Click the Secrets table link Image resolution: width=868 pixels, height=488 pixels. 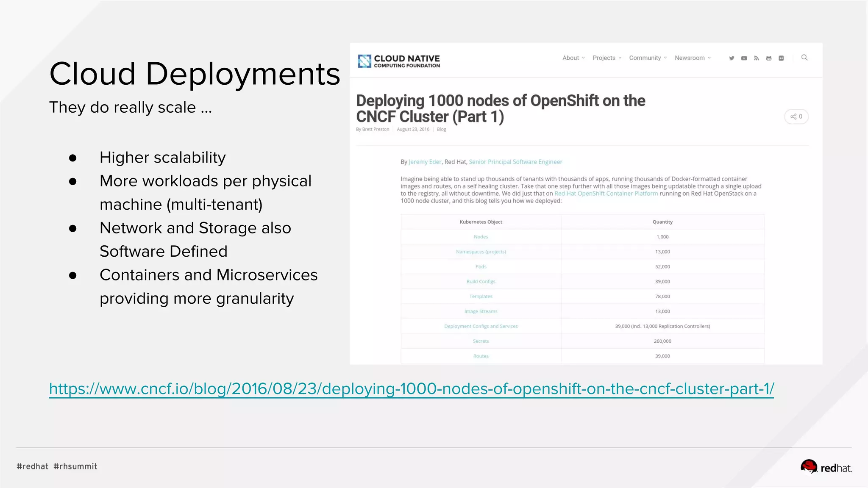(x=481, y=341)
